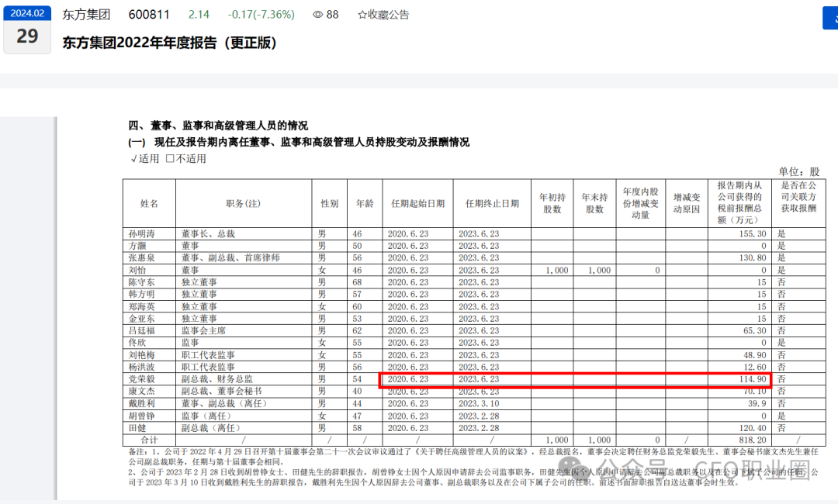838x504 pixels.
Task: Click the pay value 39.9
Action: pyautogui.click(x=757, y=404)
